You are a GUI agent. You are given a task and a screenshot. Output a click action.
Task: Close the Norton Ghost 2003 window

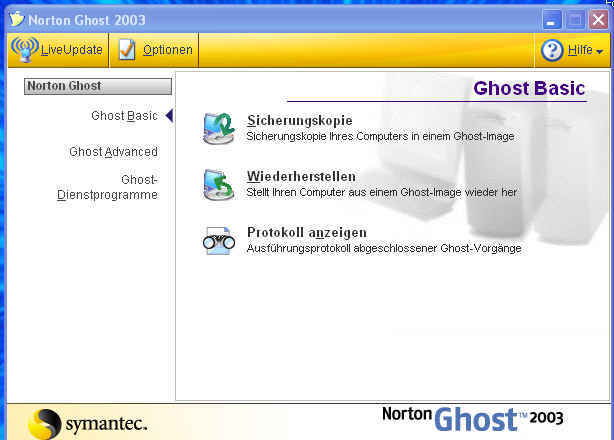click(x=598, y=20)
